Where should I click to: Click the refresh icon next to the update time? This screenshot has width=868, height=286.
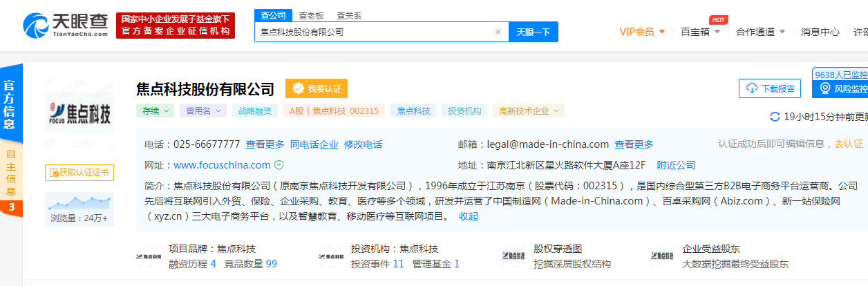pyautogui.click(x=775, y=117)
